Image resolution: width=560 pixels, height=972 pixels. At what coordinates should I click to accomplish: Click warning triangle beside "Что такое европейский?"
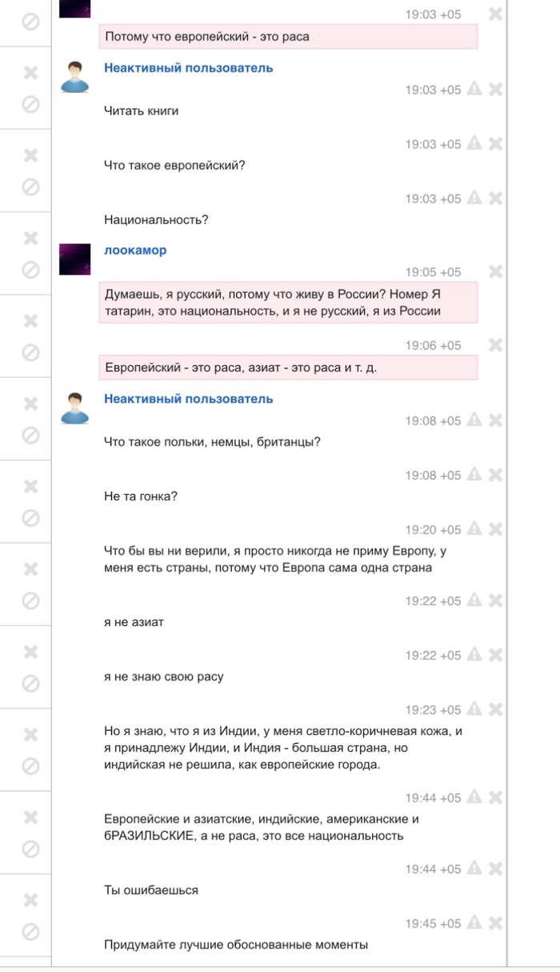[474, 144]
